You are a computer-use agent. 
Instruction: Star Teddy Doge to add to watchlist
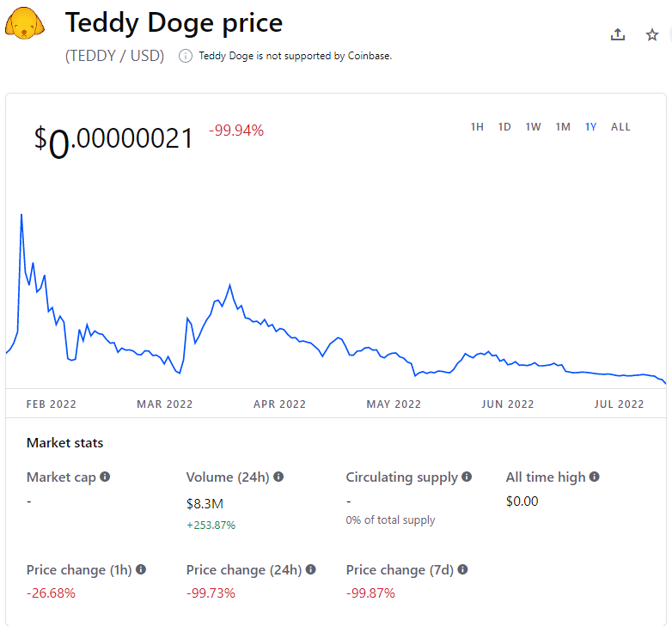coord(652,34)
